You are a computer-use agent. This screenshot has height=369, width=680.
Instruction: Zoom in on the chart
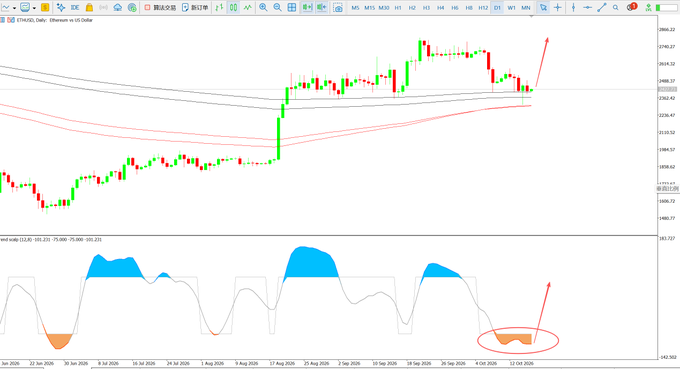click(263, 7)
